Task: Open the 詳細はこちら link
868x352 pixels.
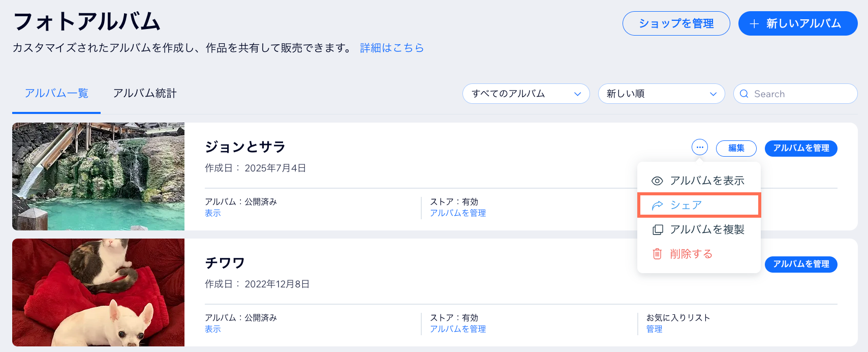Action: pos(392,48)
